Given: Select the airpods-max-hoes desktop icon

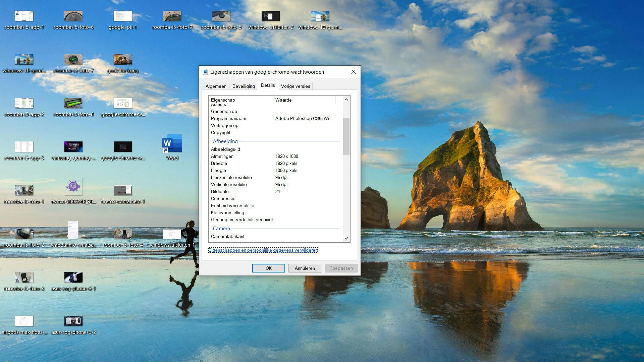Looking at the screenshot, I should pos(24,321).
